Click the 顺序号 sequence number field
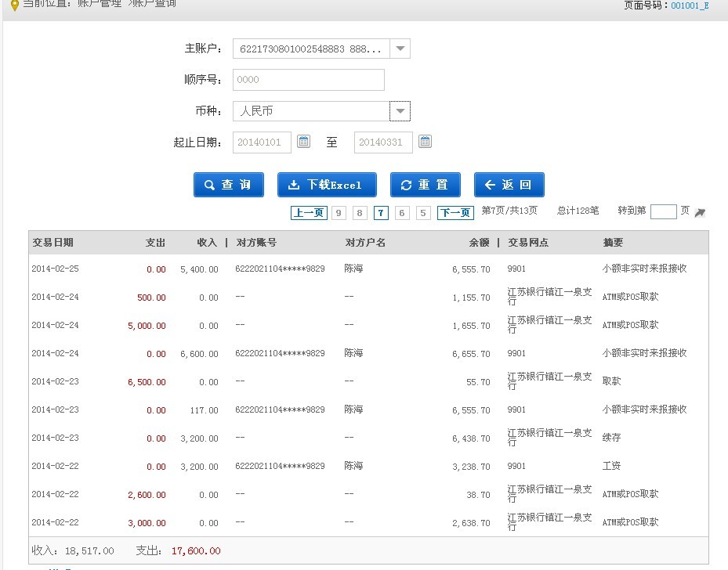This screenshot has height=570, width=728. (x=308, y=80)
